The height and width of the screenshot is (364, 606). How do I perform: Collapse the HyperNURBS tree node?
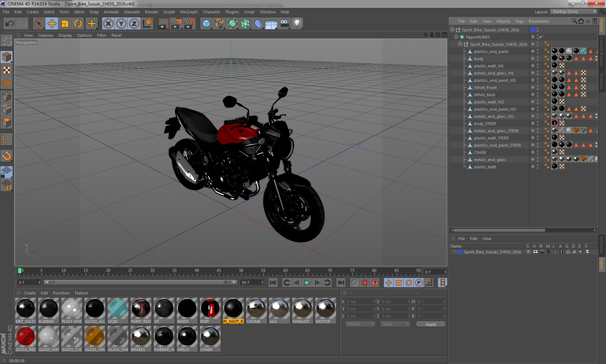click(x=456, y=37)
